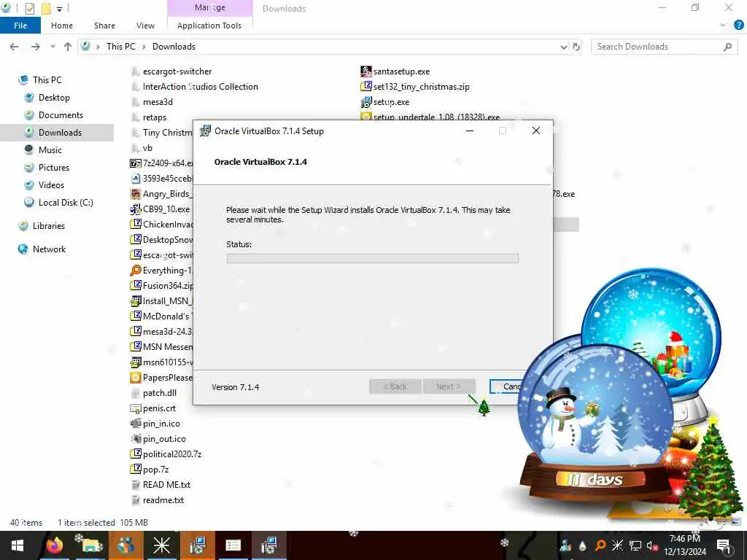Select the setup.exe installer icon
Image resolution: width=747 pixels, height=560 pixels.
[x=366, y=102]
